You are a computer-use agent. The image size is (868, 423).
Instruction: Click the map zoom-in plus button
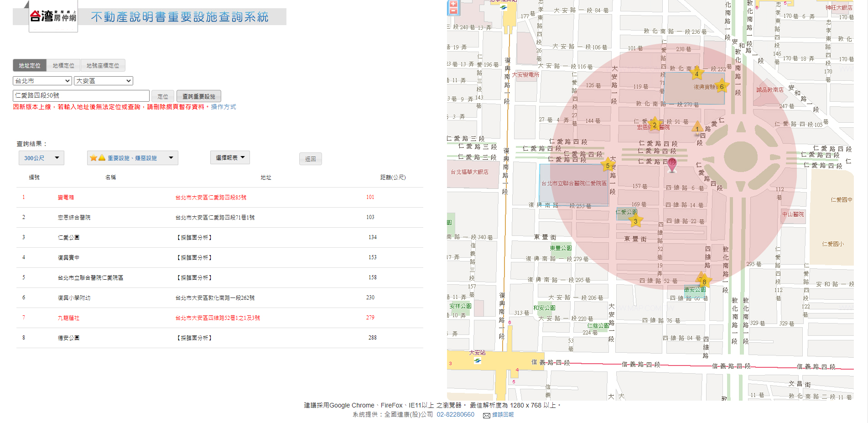(x=453, y=4)
